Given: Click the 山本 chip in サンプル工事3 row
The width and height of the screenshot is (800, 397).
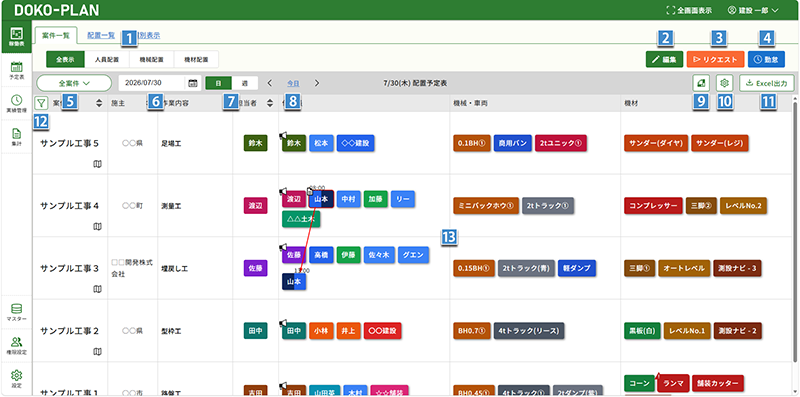Looking at the screenshot, I should click(294, 282).
